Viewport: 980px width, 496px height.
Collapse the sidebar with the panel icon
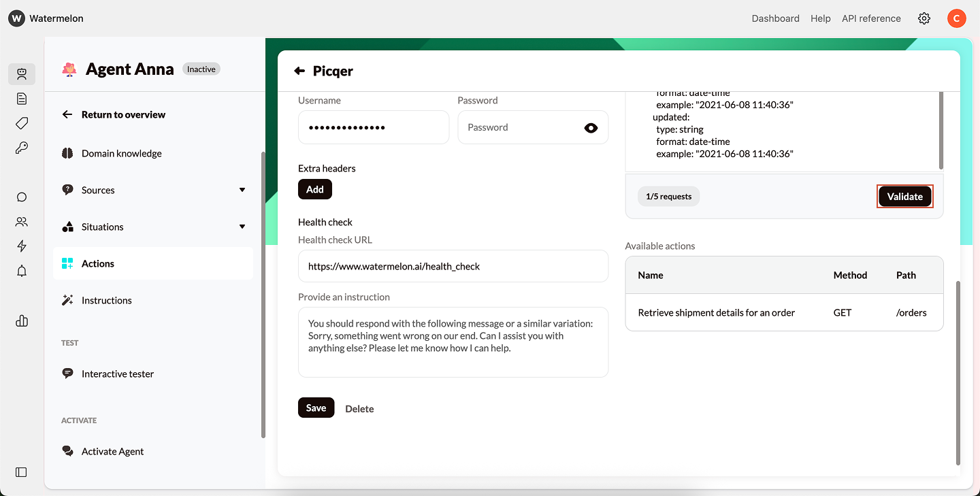coord(20,472)
